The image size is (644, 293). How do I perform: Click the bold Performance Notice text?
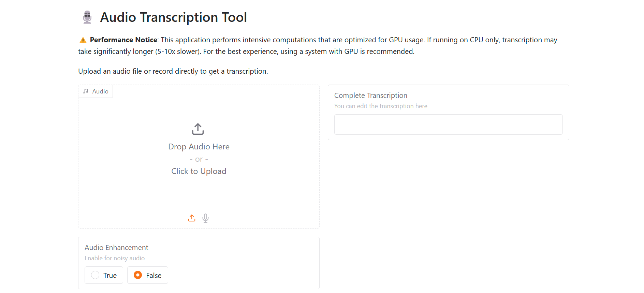(123, 40)
